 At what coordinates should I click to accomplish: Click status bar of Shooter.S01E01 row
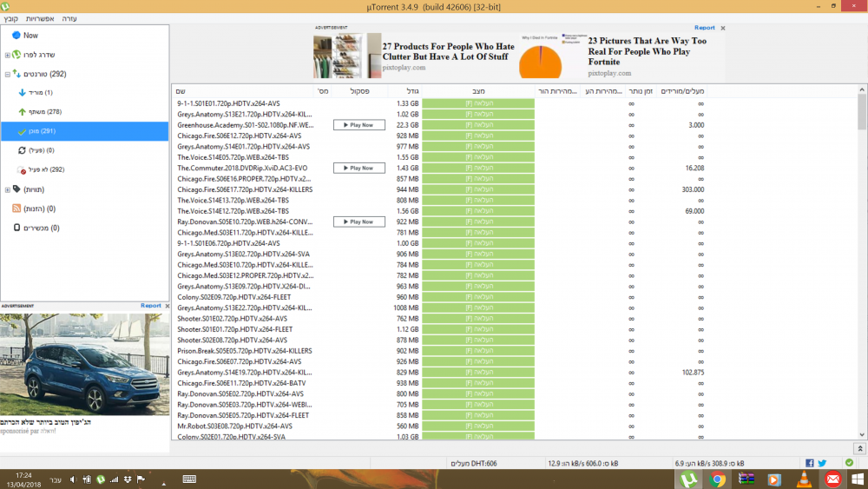click(479, 329)
